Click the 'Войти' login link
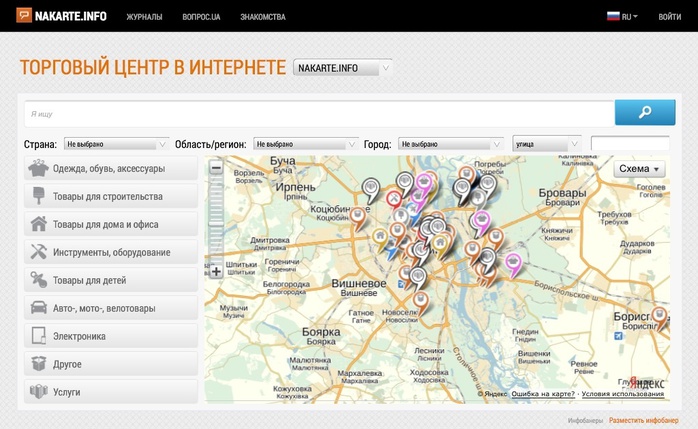The width and height of the screenshot is (698, 429). (x=670, y=17)
